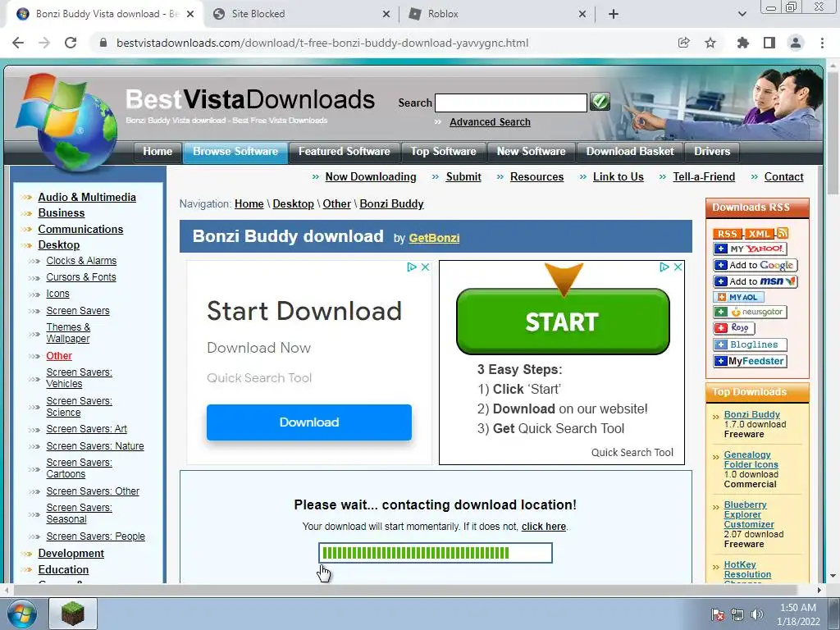Viewport: 840px width, 630px height.
Task: Open the Minecraft block taskbar icon
Action: coord(73,613)
